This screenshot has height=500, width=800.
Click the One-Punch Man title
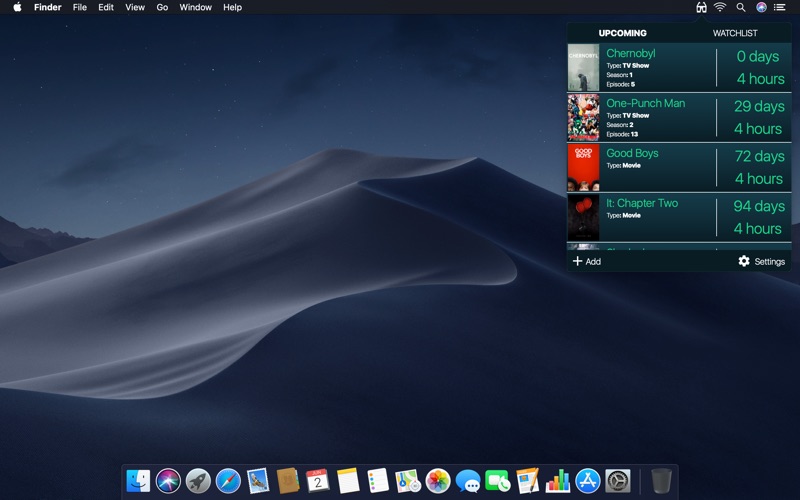645,103
